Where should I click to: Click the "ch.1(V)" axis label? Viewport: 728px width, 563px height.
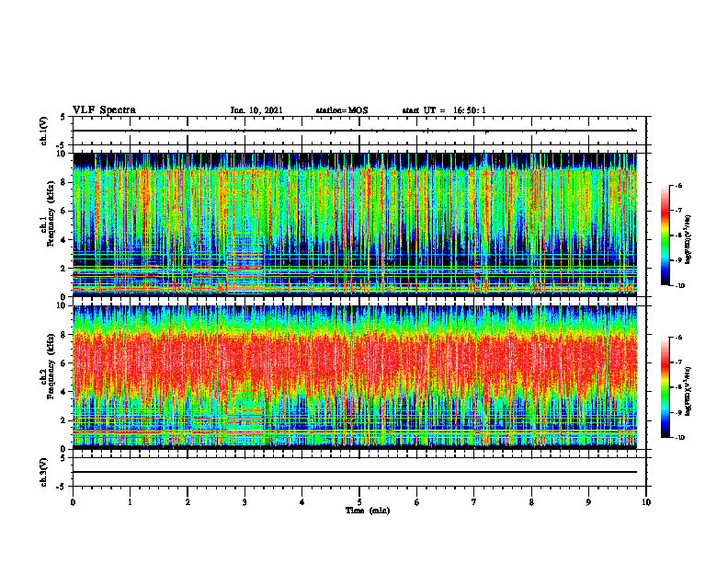pos(43,131)
